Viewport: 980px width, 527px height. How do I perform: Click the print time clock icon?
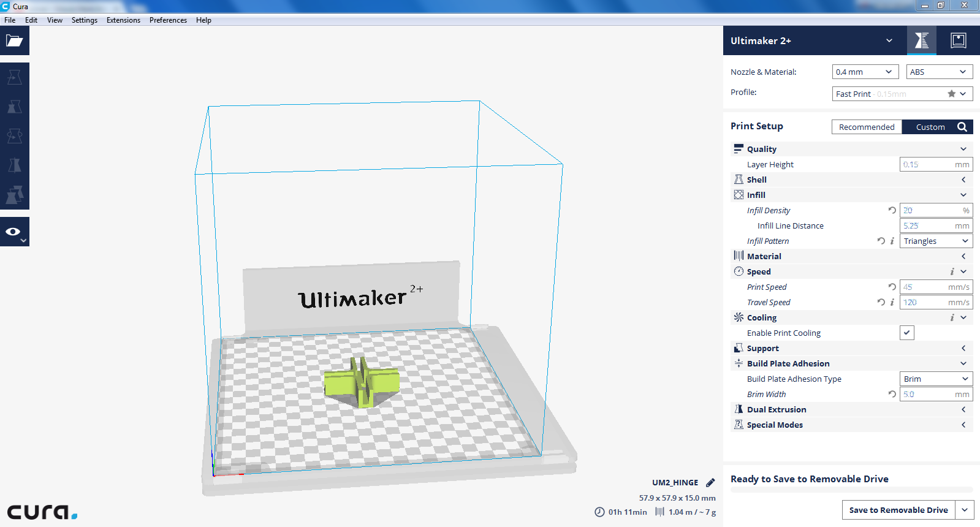coord(599,512)
